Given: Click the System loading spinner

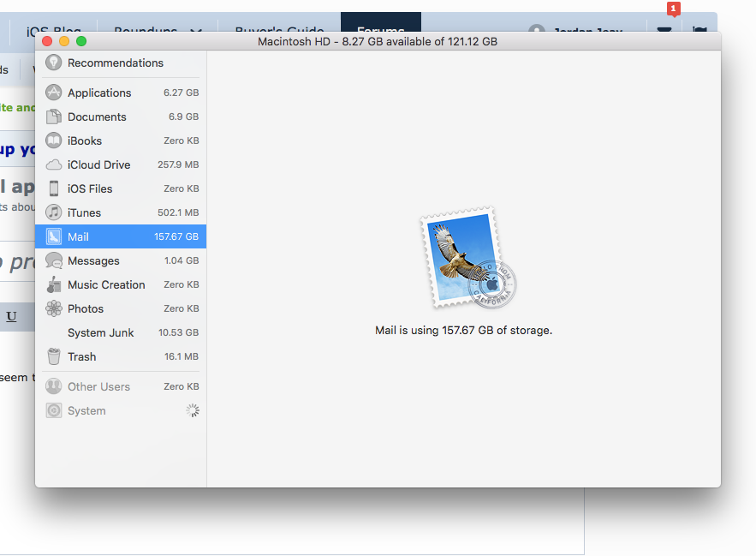Looking at the screenshot, I should click(193, 410).
